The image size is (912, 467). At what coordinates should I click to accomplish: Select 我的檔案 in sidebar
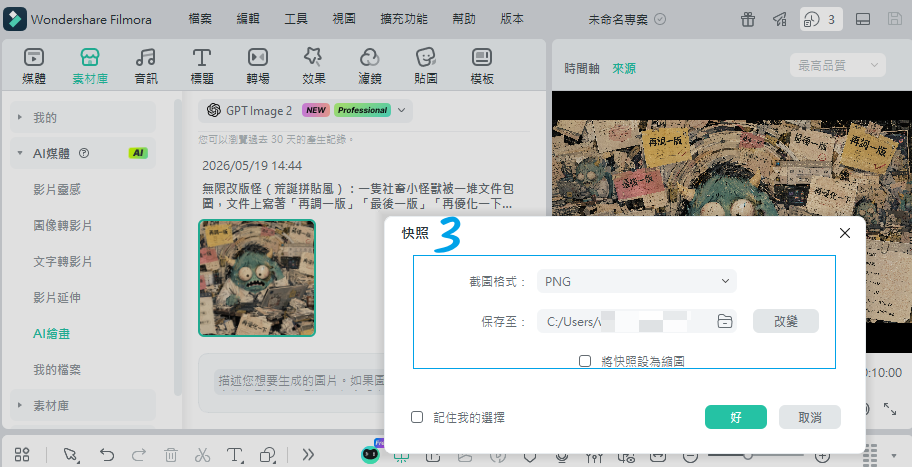(x=57, y=370)
